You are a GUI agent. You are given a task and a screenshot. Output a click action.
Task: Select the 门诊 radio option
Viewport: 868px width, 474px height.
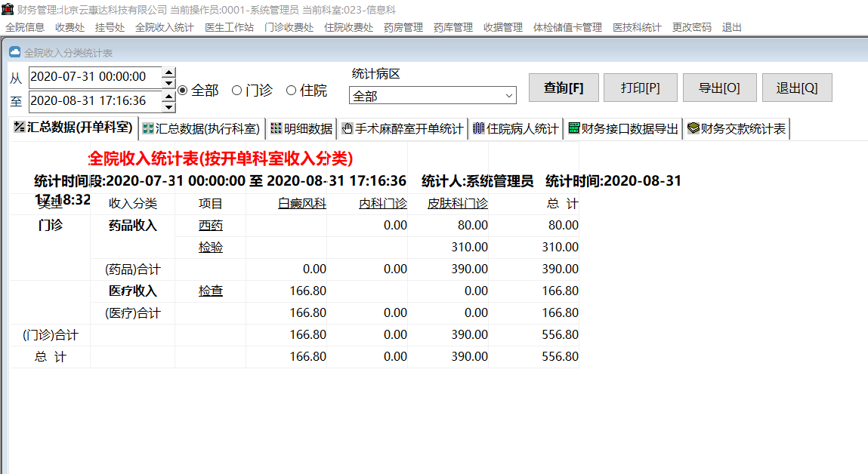(x=236, y=91)
